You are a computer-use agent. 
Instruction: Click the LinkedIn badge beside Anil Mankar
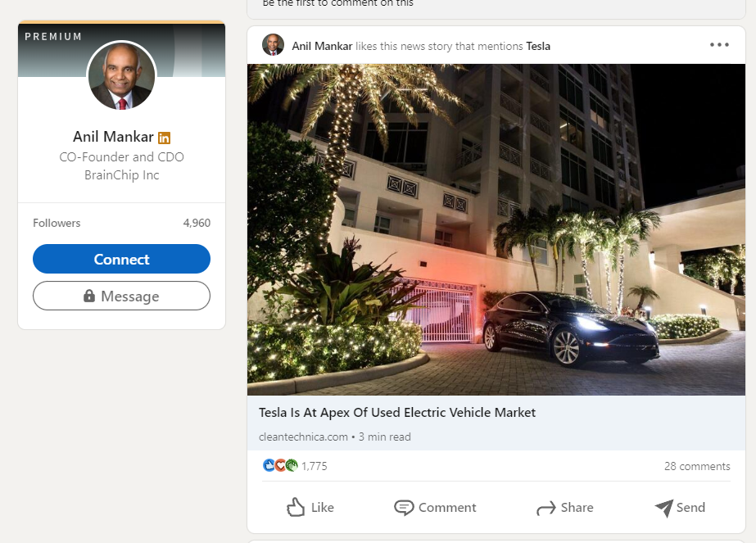pyautogui.click(x=165, y=138)
